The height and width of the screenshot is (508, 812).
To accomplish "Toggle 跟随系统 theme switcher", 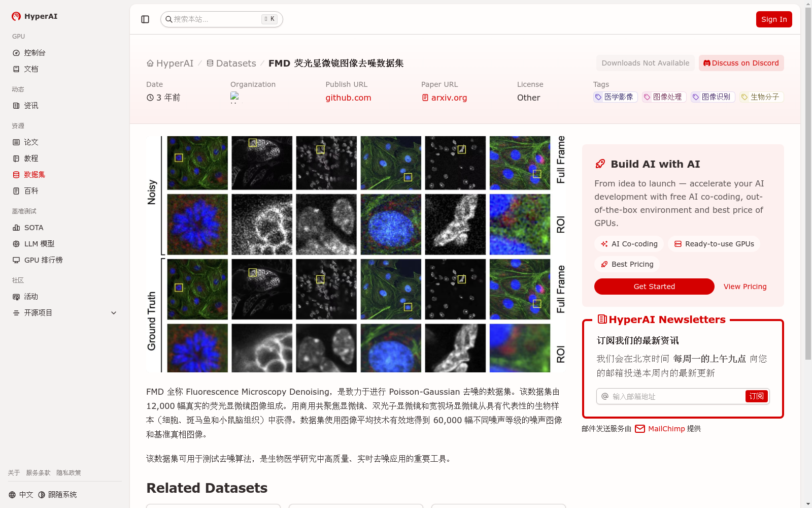I will click(57, 495).
